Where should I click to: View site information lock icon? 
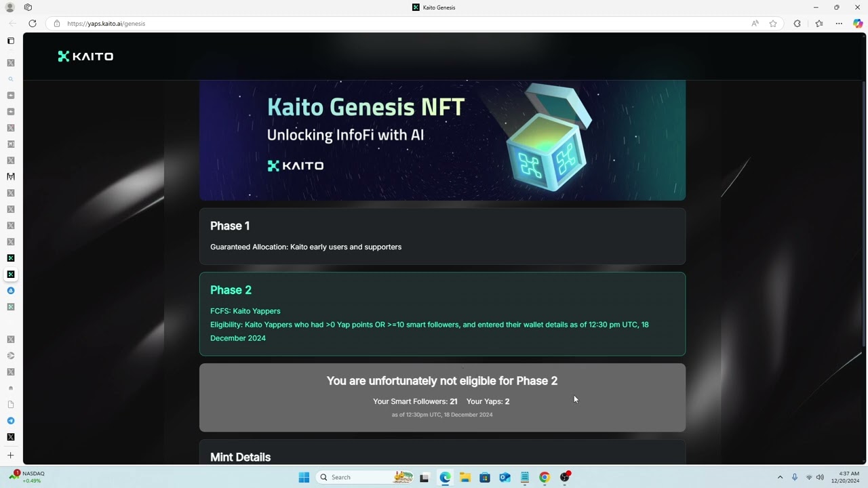click(57, 23)
